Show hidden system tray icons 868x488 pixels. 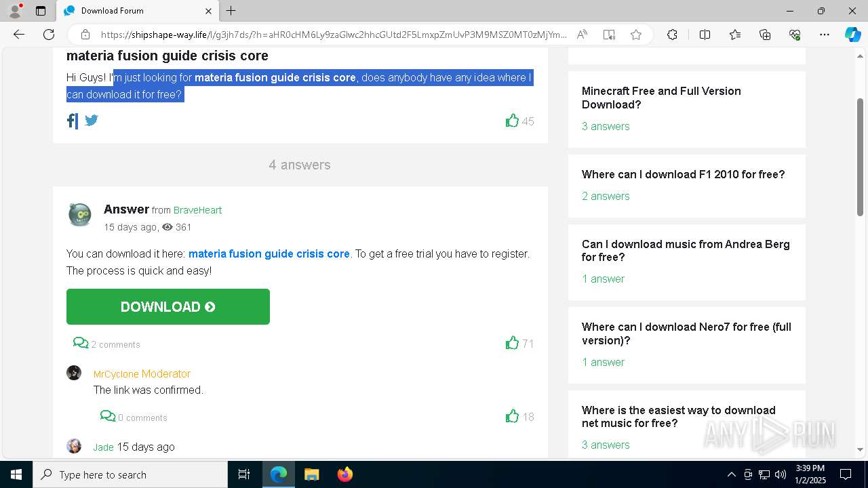pyautogui.click(x=731, y=474)
